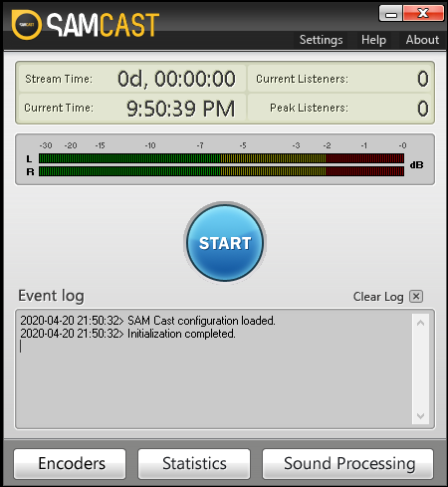
Task: Click the left channel VU meter bar
Action: [x=221, y=158]
